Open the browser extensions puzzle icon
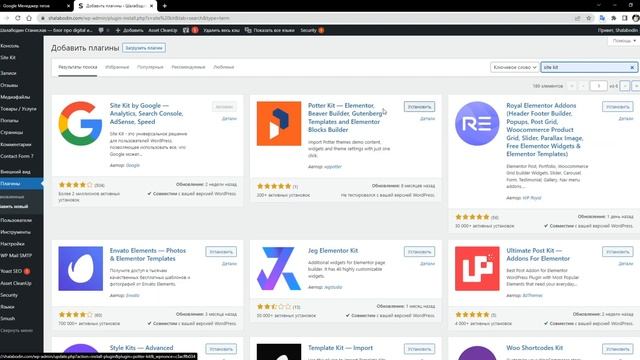 (x=613, y=18)
